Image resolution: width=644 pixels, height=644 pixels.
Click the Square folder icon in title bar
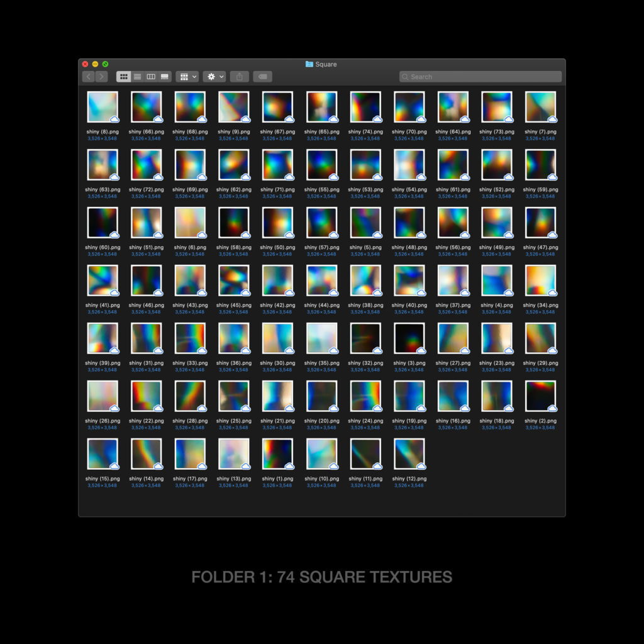pos(309,64)
